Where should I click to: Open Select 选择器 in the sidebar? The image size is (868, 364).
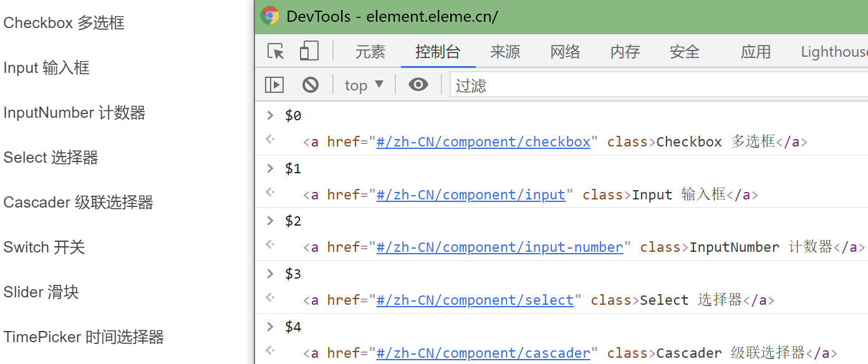click(51, 157)
